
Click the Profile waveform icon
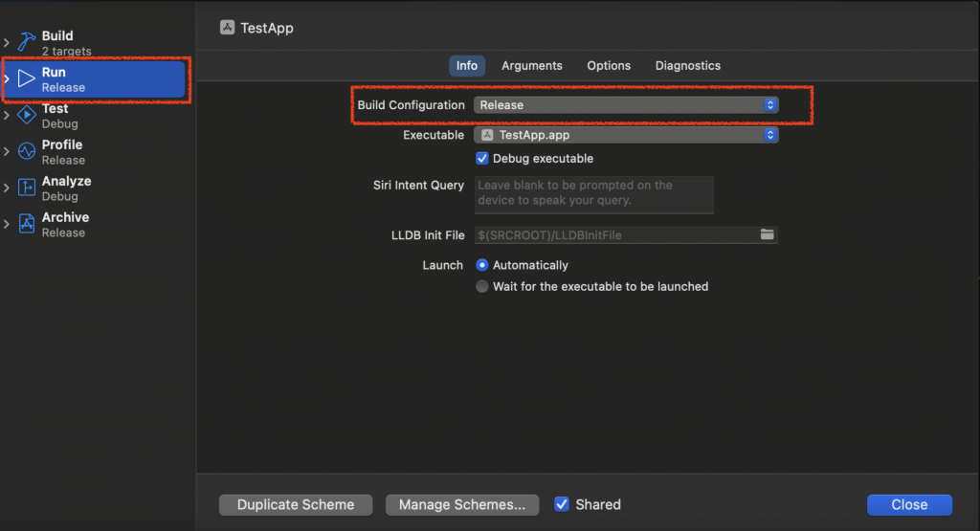click(x=26, y=152)
